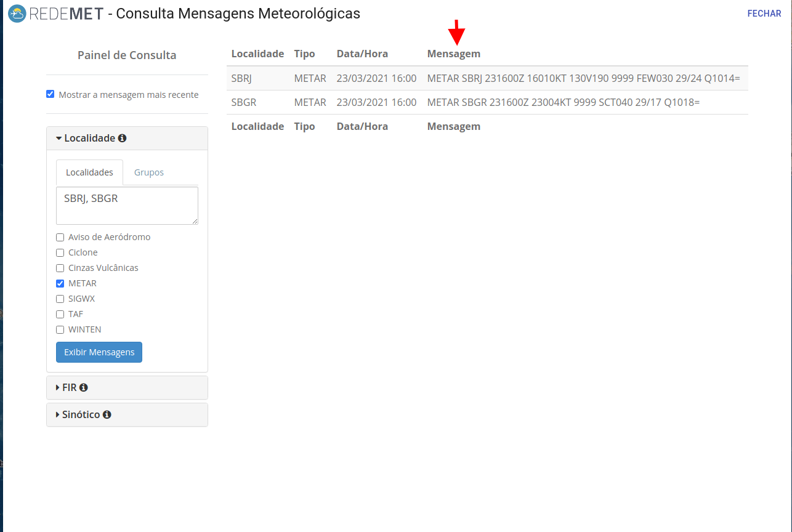Image resolution: width=792 pixels, height=532 pixels.
Task: Check the Ciclone message type
Action: pos(60,252)
